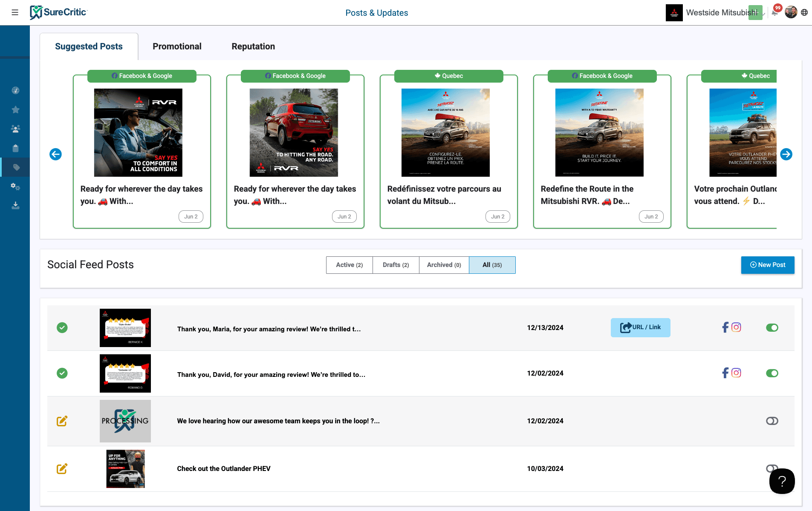
Task: Open RVR 'Comfort in all conditions' card image
Action: click(138, 132)
